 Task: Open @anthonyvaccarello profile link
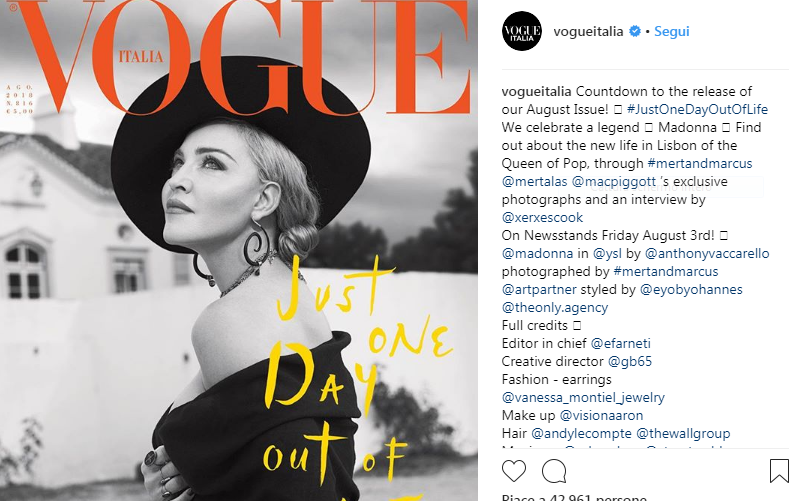pos(707,253)
